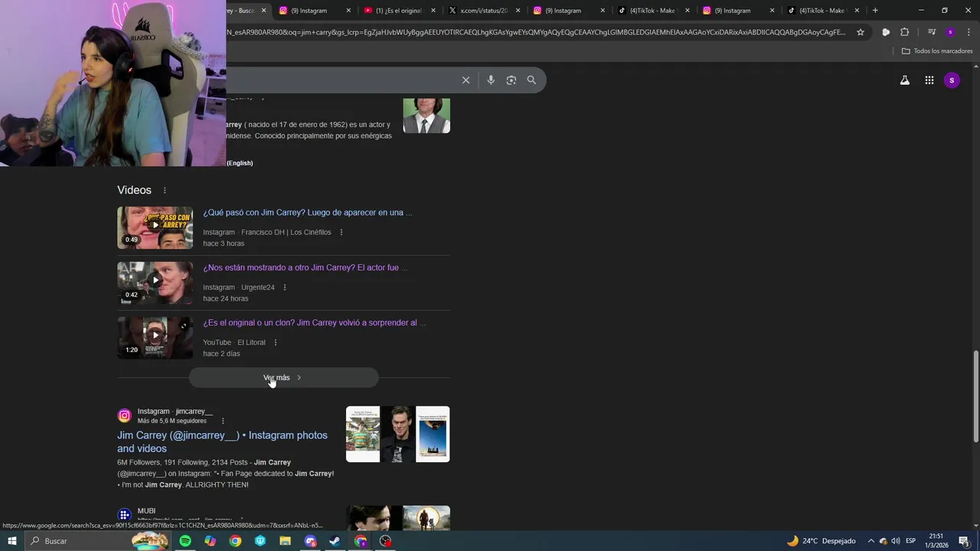Open image search with the camera lens icon

point(511,80)
